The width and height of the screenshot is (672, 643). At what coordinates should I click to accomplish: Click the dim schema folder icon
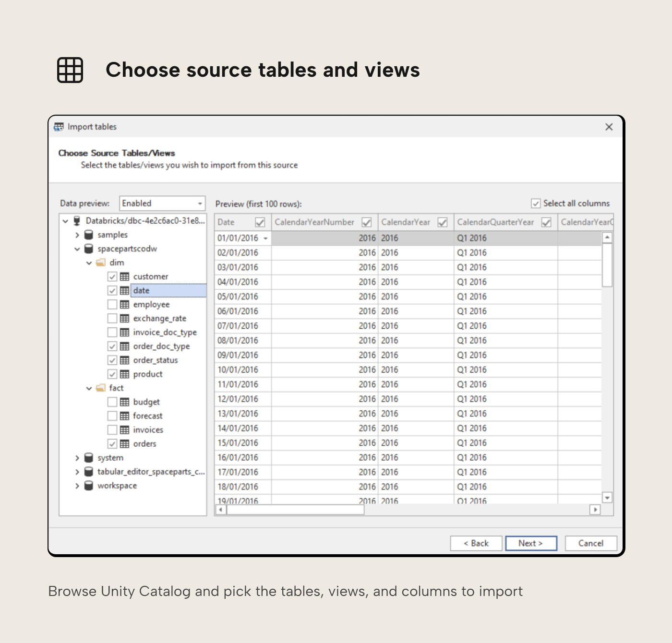(101, 262)
